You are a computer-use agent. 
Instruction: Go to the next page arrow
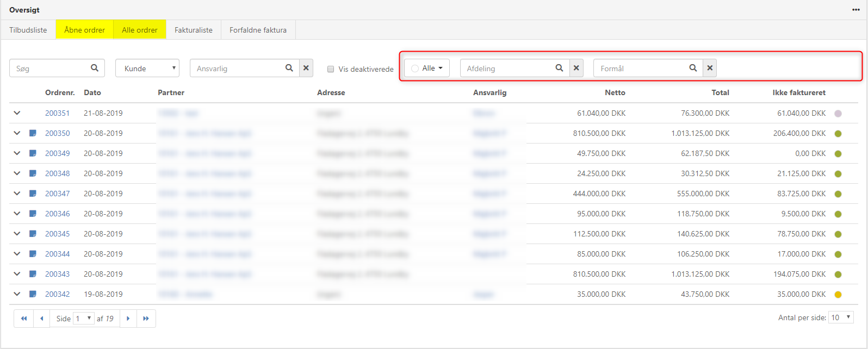tap(128, 319)
